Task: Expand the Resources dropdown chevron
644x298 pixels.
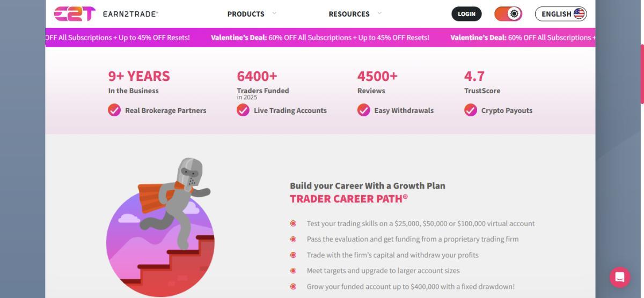Action: point(379,13)
